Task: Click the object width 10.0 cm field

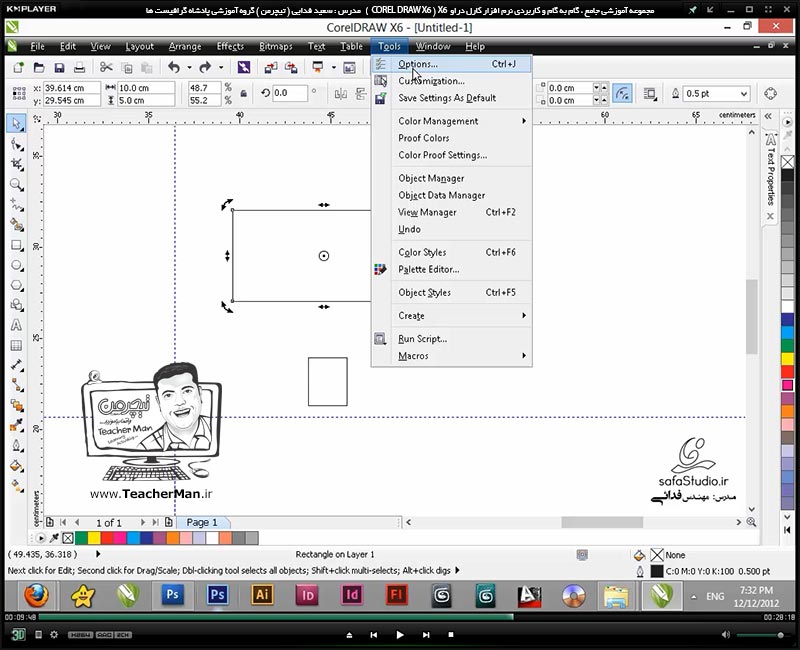Action: (x=146, y=88)
